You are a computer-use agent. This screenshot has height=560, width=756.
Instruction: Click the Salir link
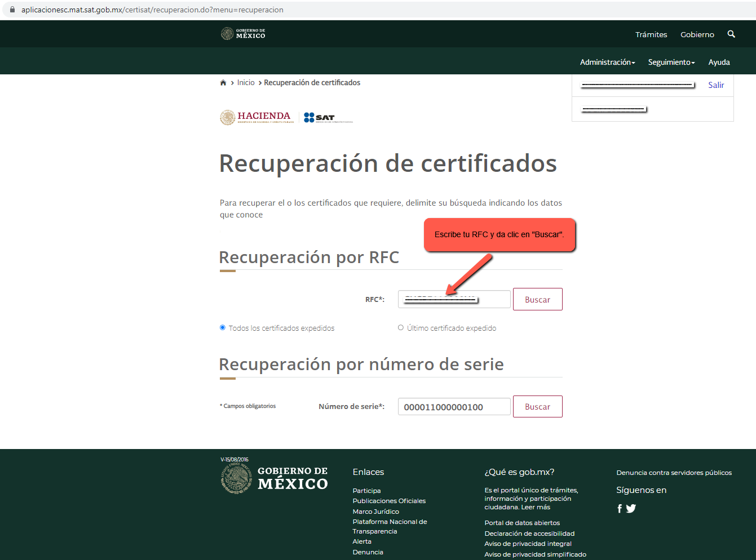716,85
